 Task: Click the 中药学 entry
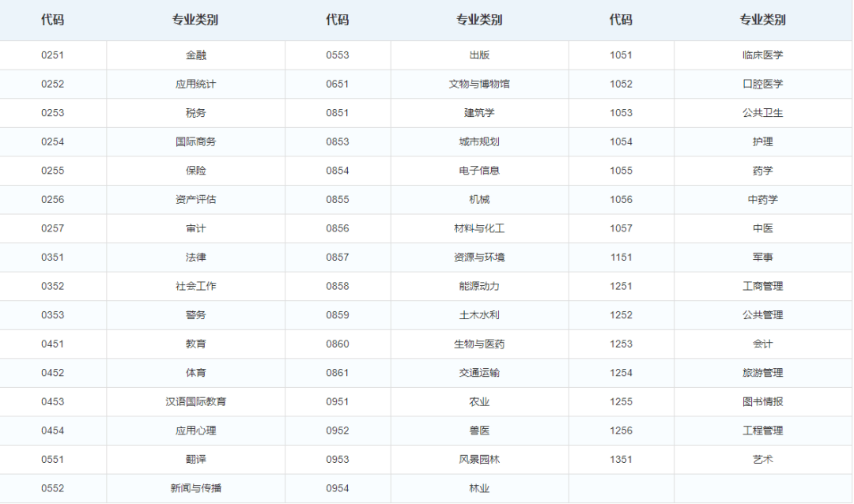pyautogui.click(x=762, y=199)
